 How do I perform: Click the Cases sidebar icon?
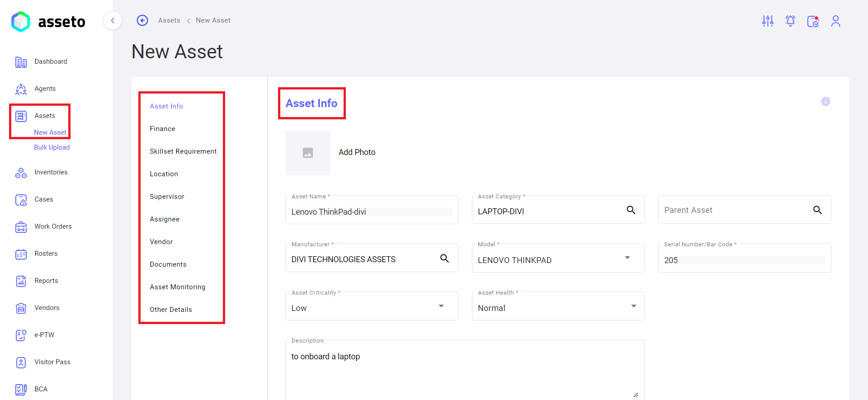(21, 200)
